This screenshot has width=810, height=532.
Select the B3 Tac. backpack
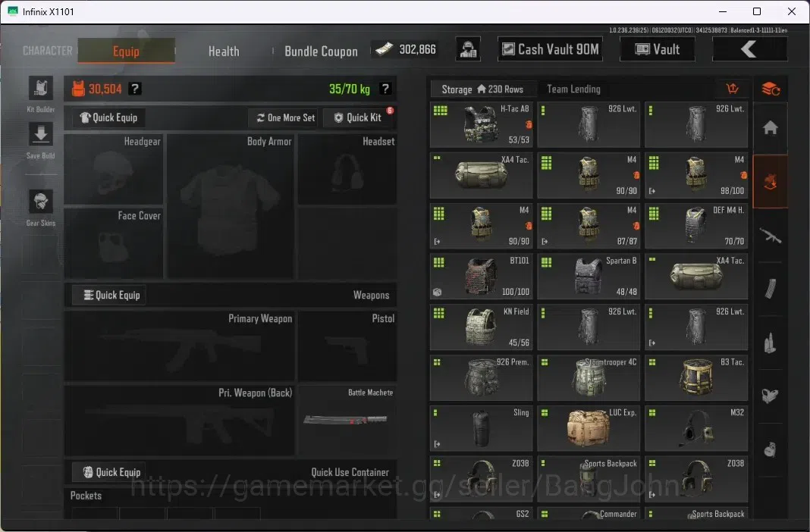[696, 377]
